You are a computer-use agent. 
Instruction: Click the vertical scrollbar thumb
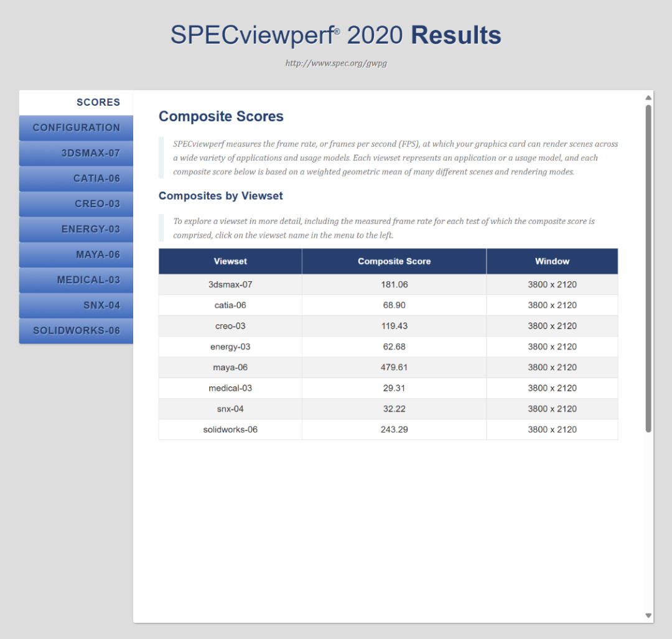tap(648, 268)
